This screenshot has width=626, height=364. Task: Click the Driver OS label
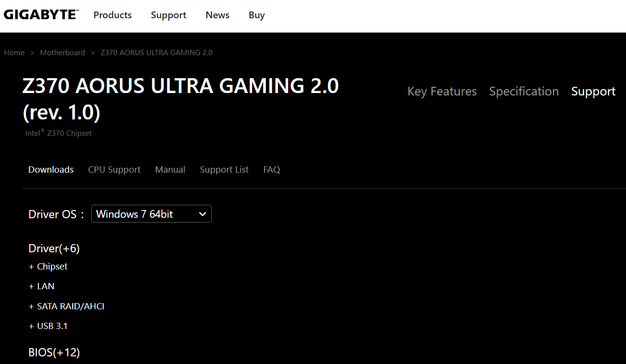pyautogui.click(x=56, y=214)
